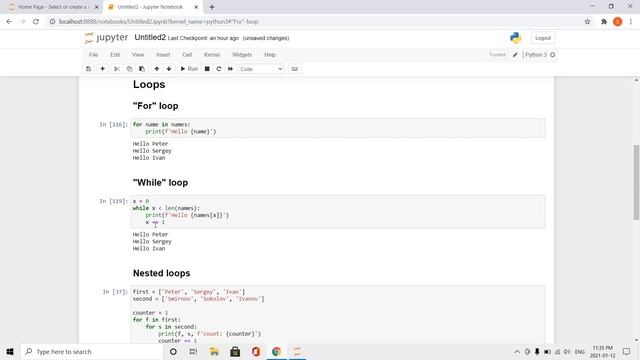640x360 pixels.
Task: Reload the browser page
Action: 36,22
